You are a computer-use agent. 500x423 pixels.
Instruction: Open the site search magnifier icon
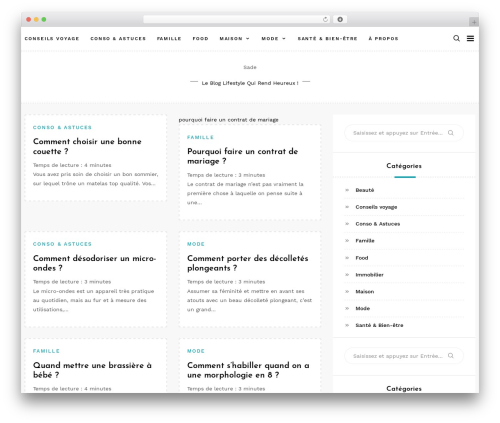pos(456,38)
